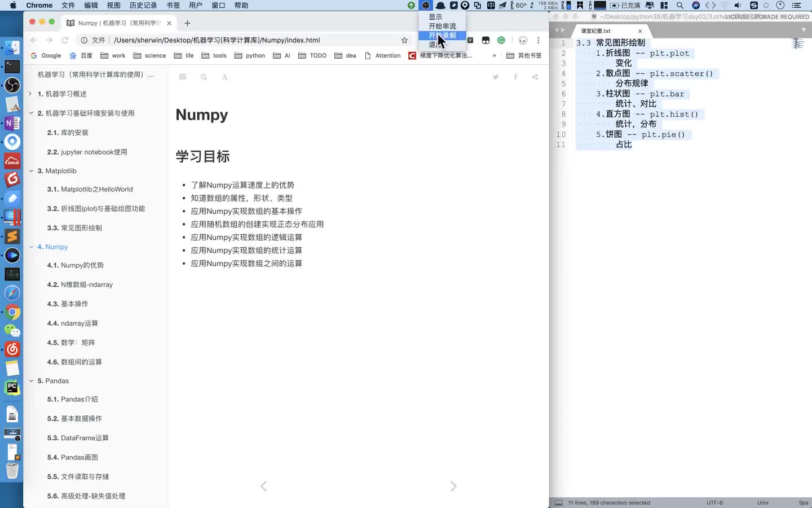Open Sublime Text from the Dock

(12, 237)
